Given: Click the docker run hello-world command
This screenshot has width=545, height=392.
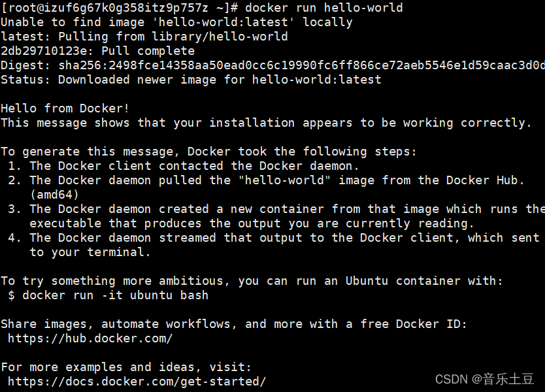Looking at the screenshot, I should (324, 8).
